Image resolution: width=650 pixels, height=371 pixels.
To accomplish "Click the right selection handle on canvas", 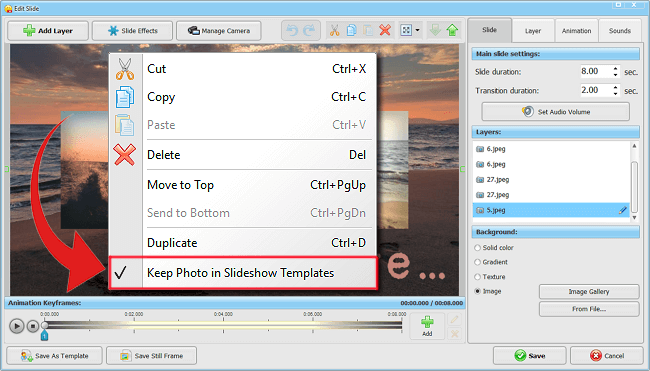I will click(x=463, y=169).
